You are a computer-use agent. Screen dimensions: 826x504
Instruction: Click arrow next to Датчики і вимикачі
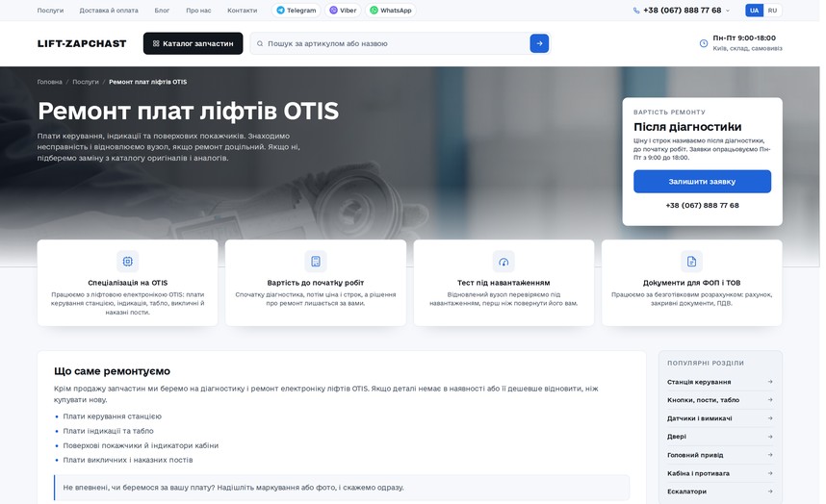(x=770, y=418)
